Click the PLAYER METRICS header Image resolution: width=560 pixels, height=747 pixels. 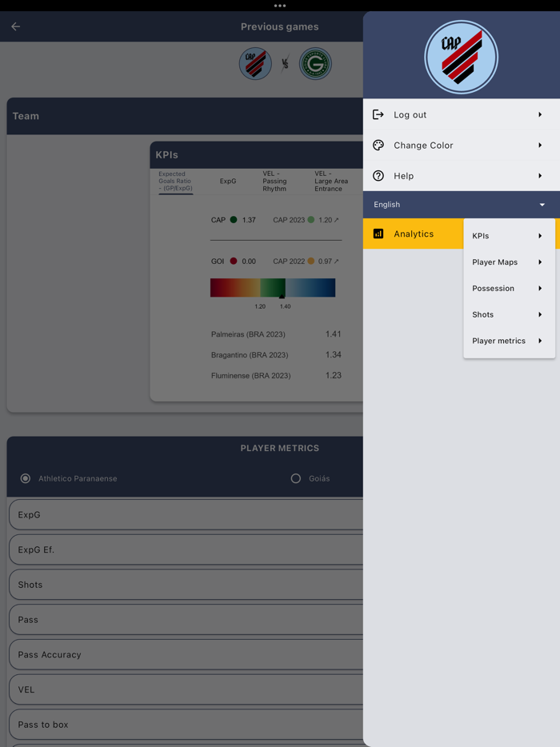280,448
